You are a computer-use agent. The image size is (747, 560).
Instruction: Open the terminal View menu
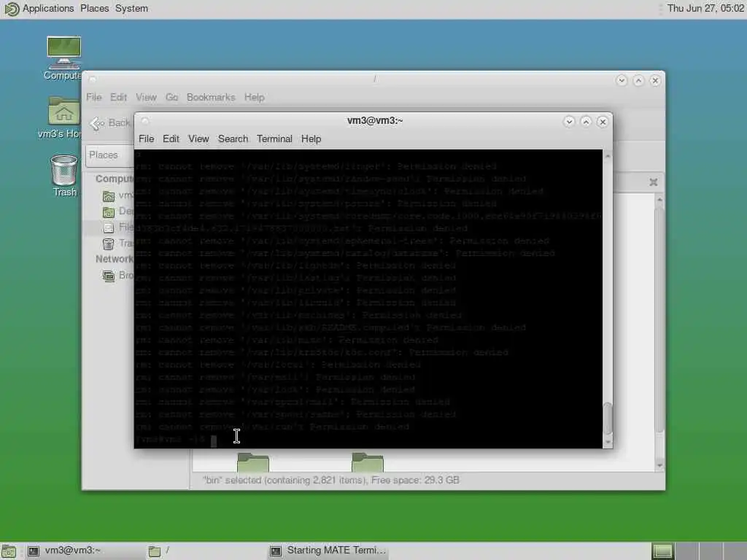[x=198, y=139]
